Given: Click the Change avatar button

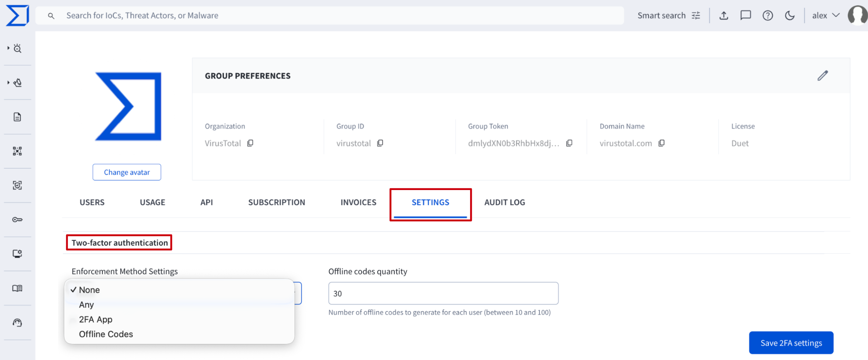Looking at the screenshot, I should click(x=127, y=172).
